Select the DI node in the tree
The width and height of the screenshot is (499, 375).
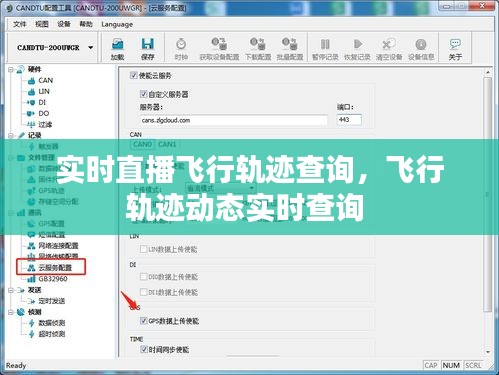click(37, 102)
